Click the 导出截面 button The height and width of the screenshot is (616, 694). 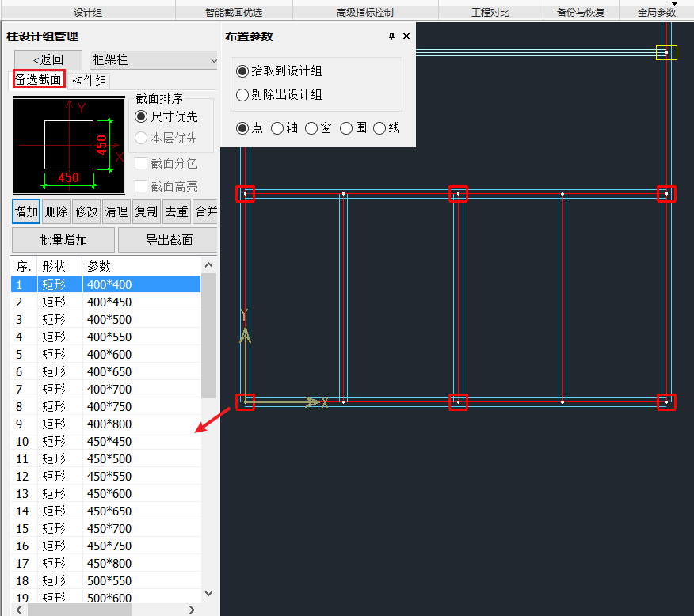pos(169,240)
